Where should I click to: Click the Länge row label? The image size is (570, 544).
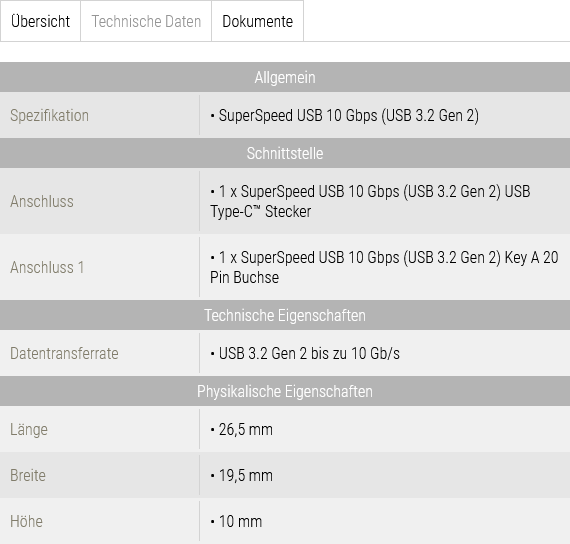coord(29,429)
